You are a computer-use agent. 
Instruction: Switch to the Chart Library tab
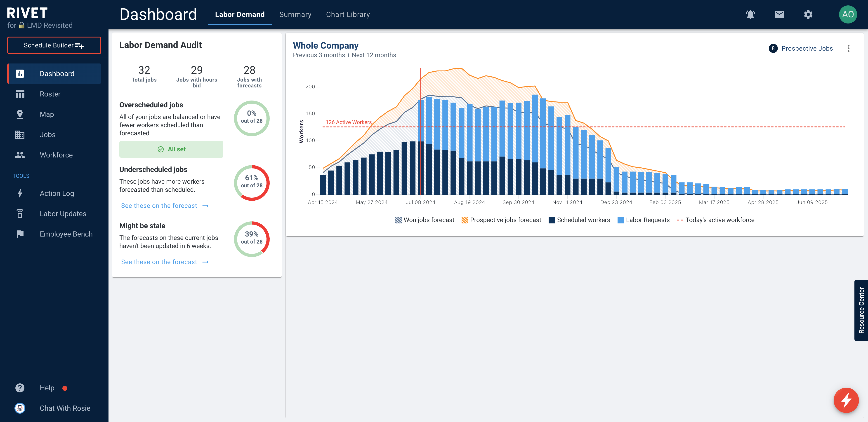pyautogui.click(x=348, y=14)
